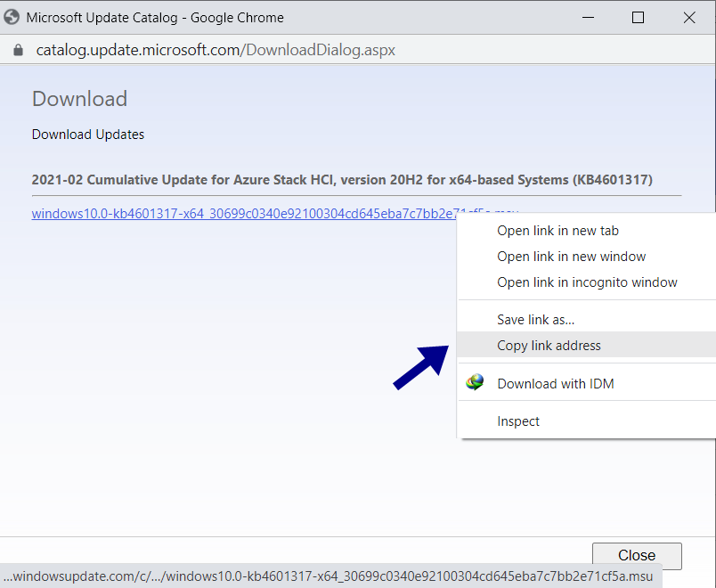Click the secure lock icon in address bar
This screenshot has height=588, width=716.
click(x=20, y=50)
